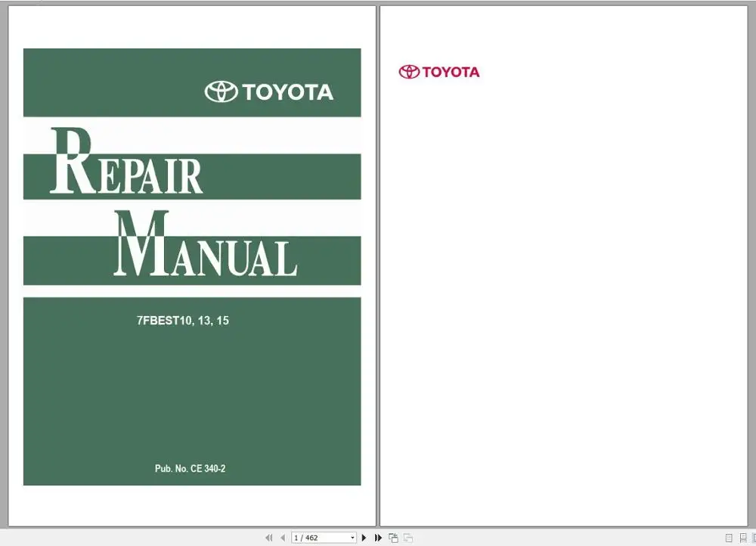
Task: Click the copy page icon beside the navigation arrows
Action: [393, 537]
